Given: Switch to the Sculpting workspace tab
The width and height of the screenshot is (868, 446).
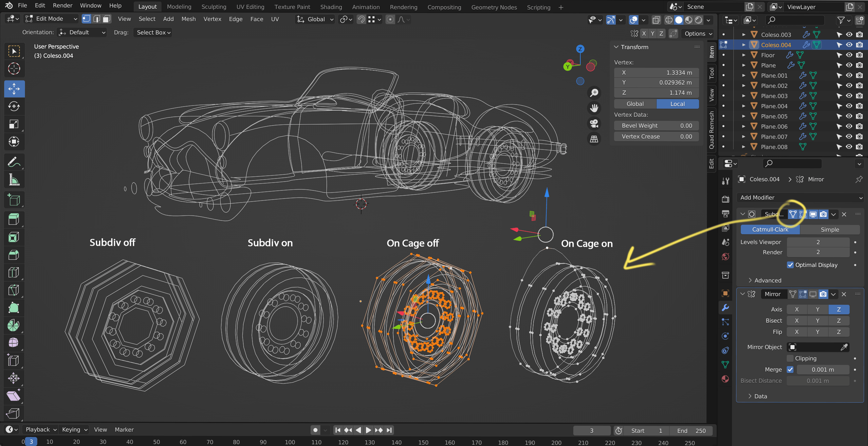Looking at the screenshot, I should pos(214,7).
